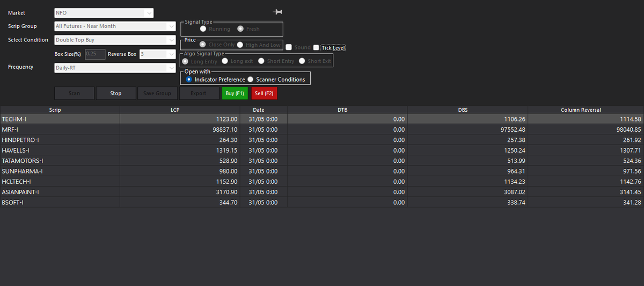Select the Running signal type radio

[203, 29]
